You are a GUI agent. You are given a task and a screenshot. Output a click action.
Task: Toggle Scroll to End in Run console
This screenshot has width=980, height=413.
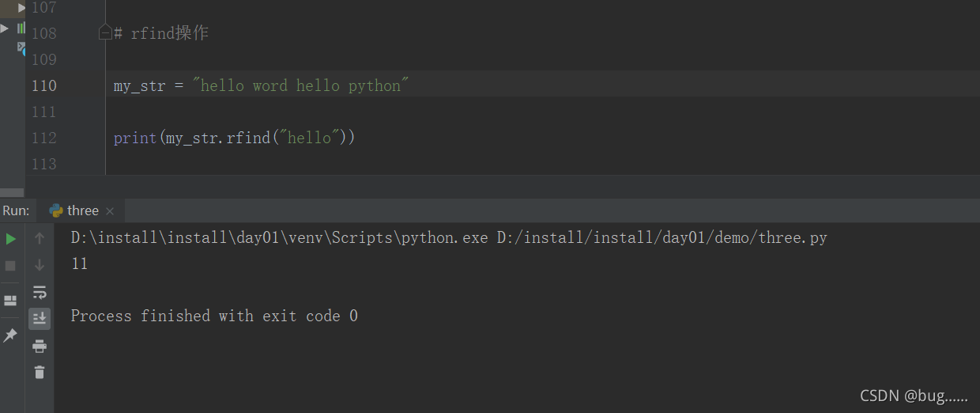click(x=40, y=319)
